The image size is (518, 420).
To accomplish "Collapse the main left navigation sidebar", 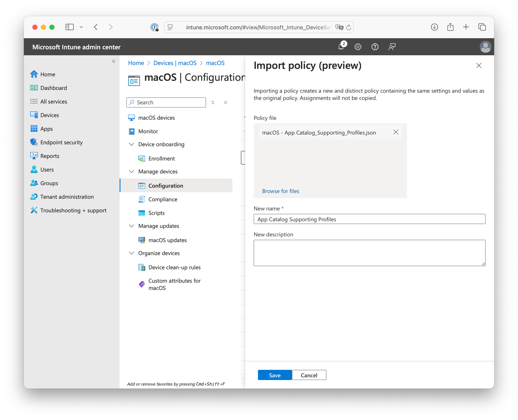I will (x=114, y=61).
